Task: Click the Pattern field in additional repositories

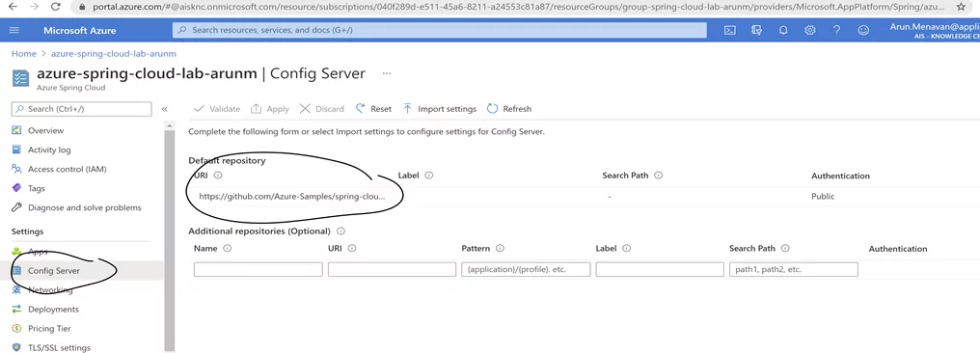Action: pyautogui.click(x=526, y=269)
